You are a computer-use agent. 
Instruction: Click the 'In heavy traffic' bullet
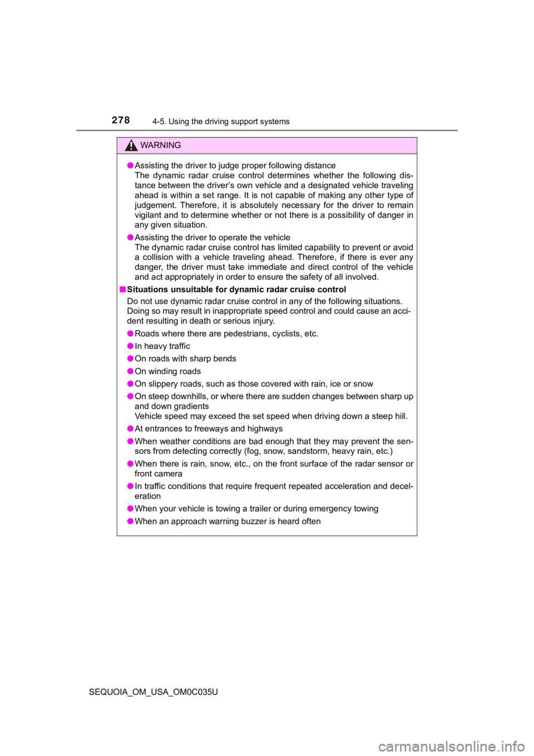[162, 346]
